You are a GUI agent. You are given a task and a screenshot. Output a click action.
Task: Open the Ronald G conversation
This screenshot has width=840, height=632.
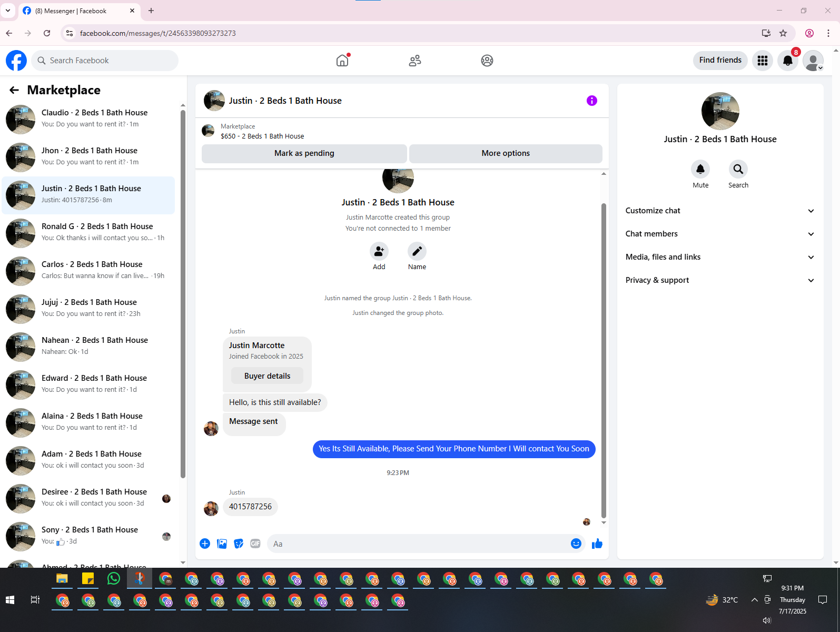click(88, 233)
